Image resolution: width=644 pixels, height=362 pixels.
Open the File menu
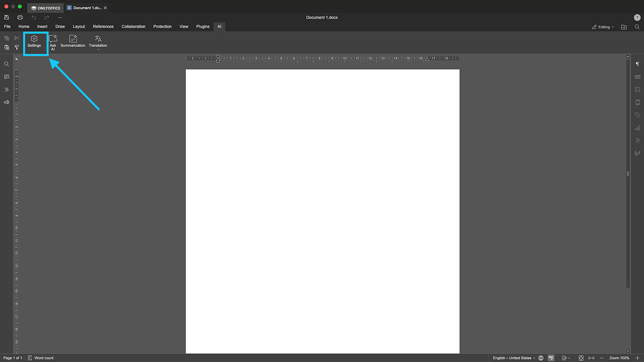click(7, 27)
